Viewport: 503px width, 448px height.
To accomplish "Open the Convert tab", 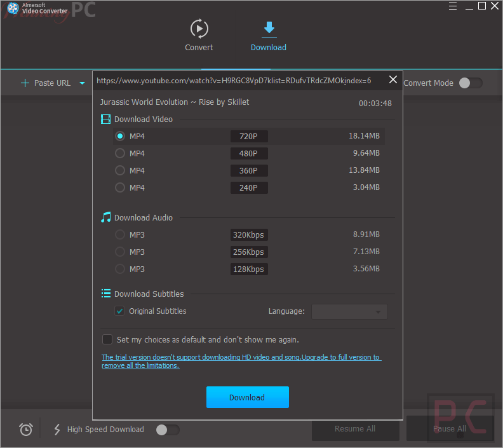I will coord(199,36).
